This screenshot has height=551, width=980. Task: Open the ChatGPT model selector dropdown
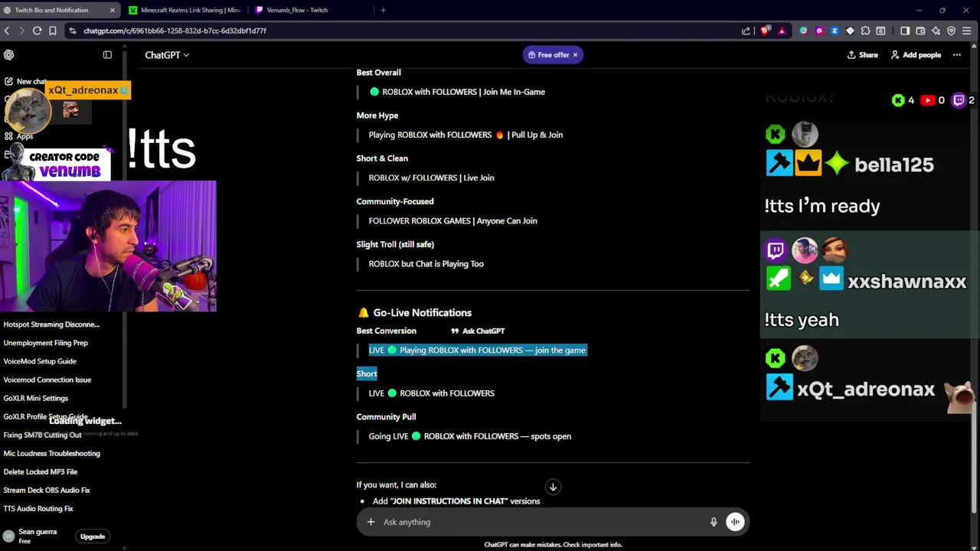coord(167,55)
